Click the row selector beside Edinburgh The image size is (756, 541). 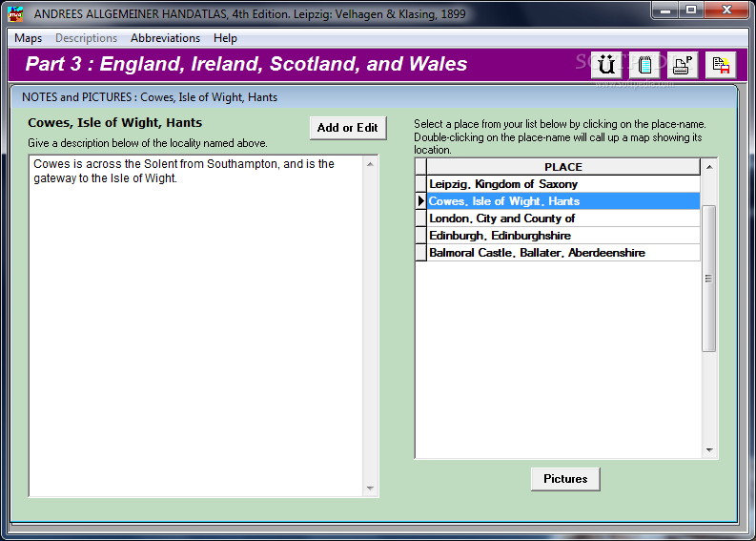(421, 236)
